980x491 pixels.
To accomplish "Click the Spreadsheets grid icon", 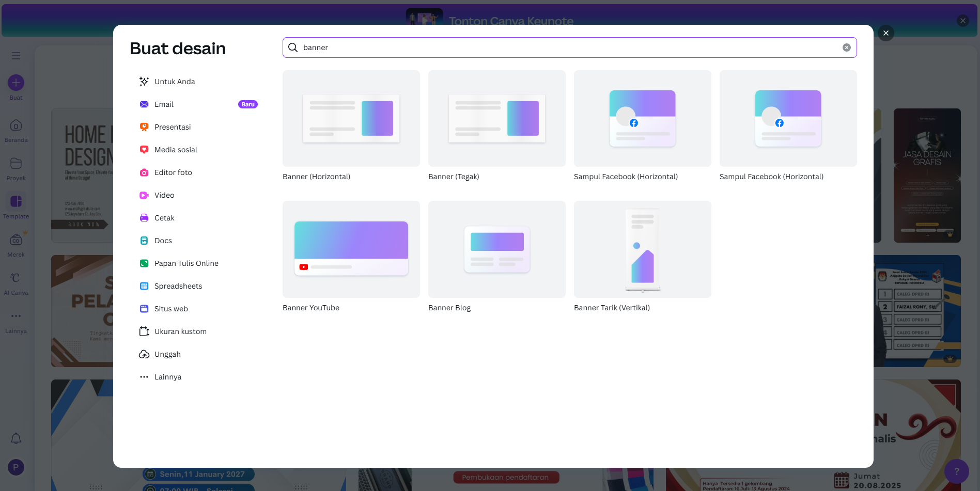I will coord(144,286).
